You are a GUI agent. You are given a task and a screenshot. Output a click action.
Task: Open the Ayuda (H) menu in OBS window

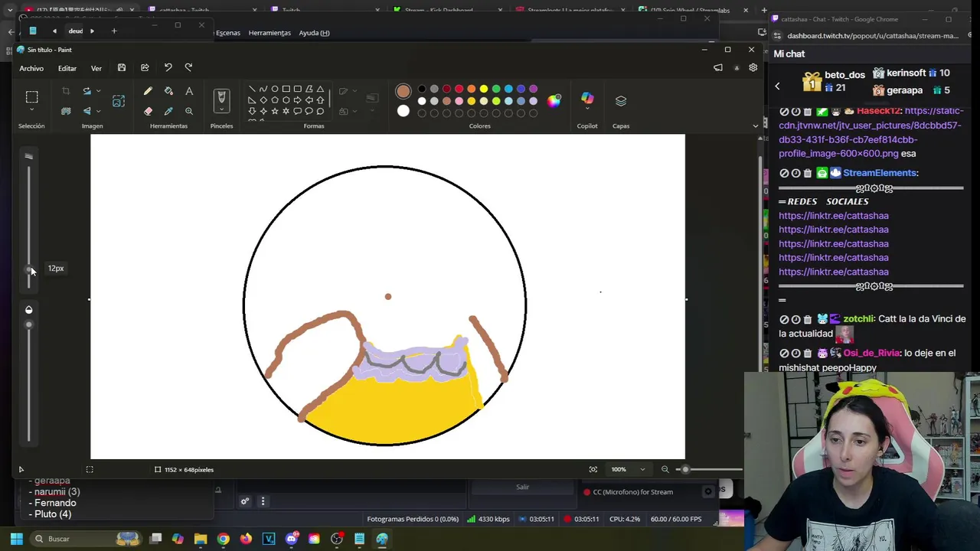click(314, 33)
